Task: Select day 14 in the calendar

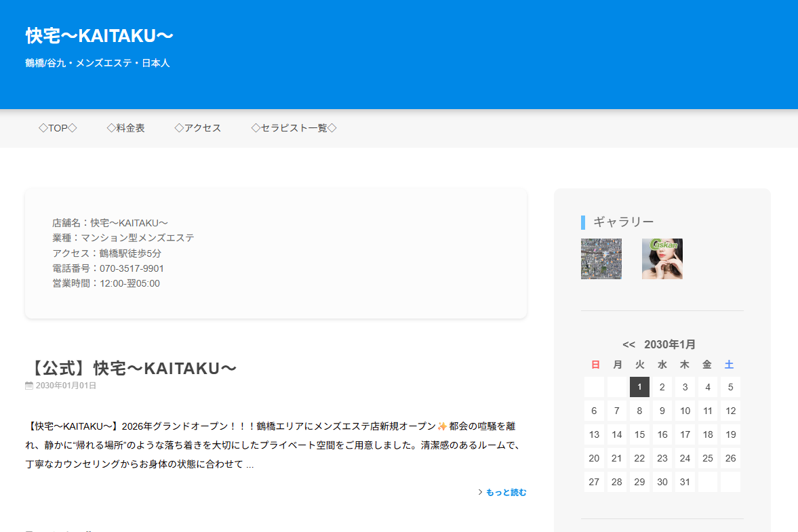Action: pyautogui.click(x=617, y=435)
